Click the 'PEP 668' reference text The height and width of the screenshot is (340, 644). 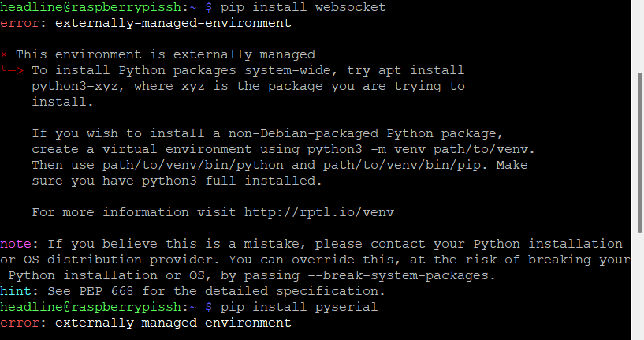[106, 291]
